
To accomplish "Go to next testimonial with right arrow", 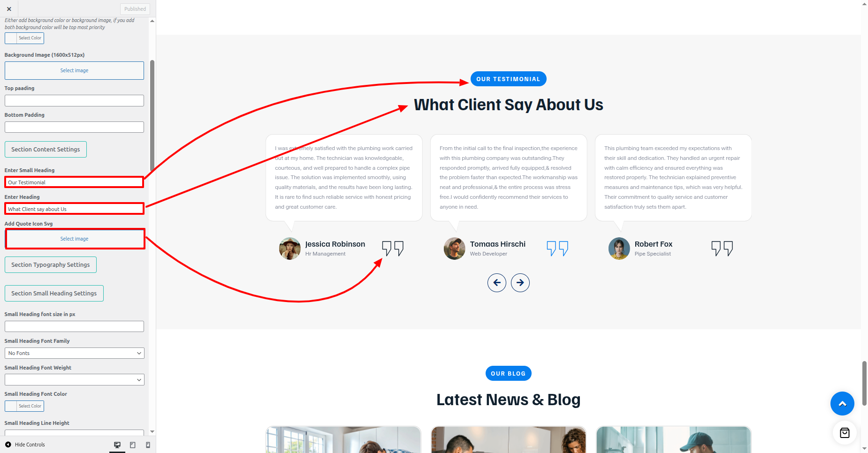I will coord(520,283).
